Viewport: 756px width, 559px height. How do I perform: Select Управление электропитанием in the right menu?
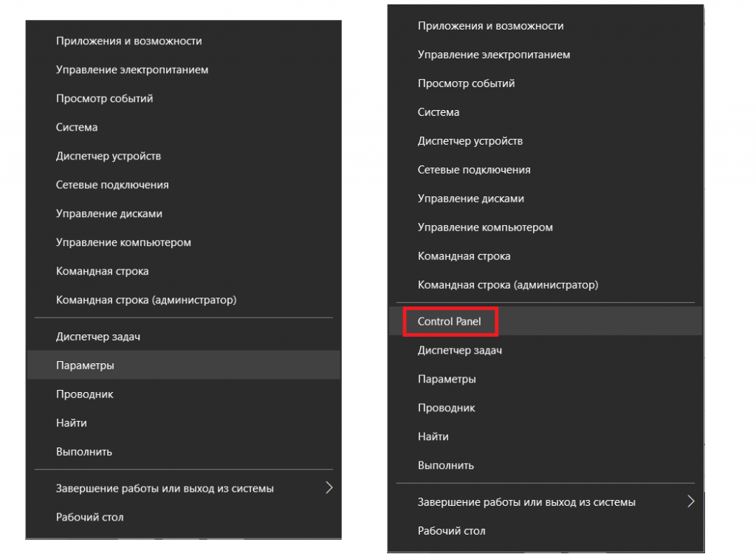tap(493, 55)
